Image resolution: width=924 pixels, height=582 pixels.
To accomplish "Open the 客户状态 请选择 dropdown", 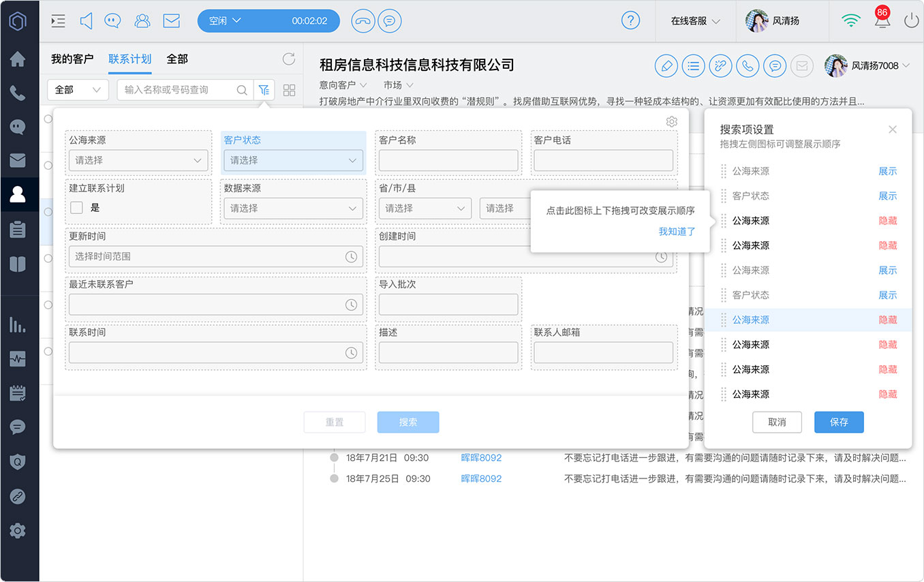I will [x=294, y=160].
